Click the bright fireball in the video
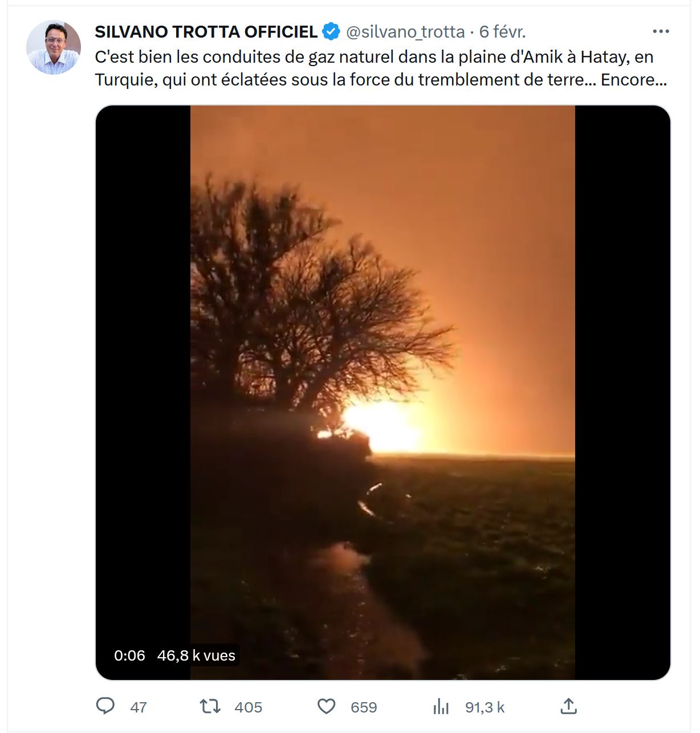The image size is (700, 733). coord(381,426)
